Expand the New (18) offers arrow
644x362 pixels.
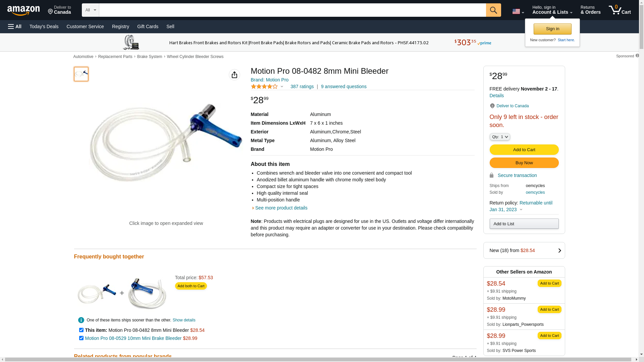(x=559, y=251)
